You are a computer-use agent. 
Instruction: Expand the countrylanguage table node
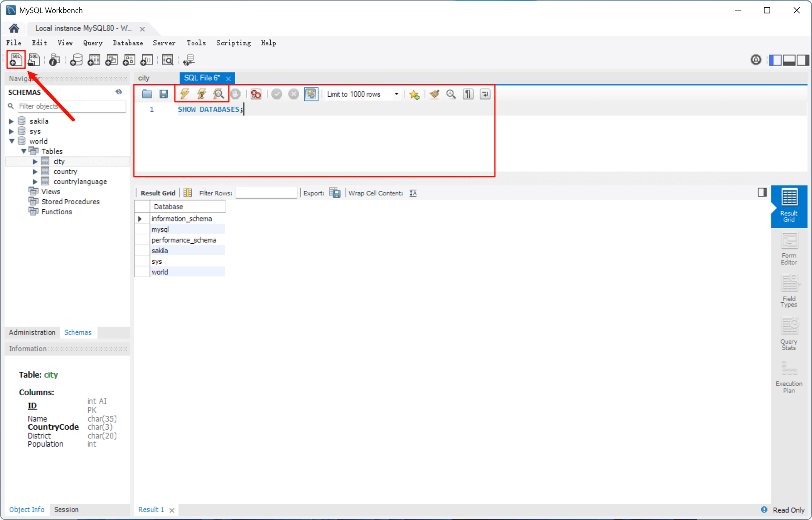(x=35, y=182)
